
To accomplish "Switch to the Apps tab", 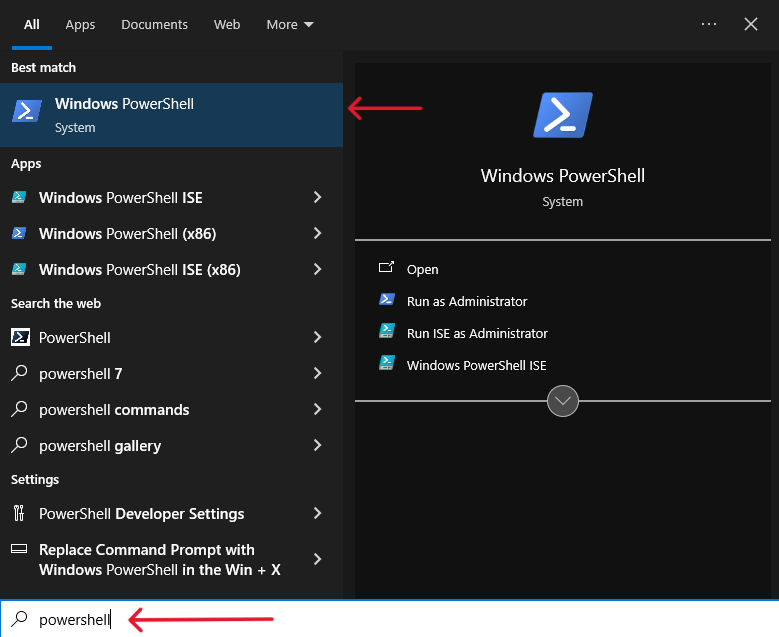I will pos(80,24).
